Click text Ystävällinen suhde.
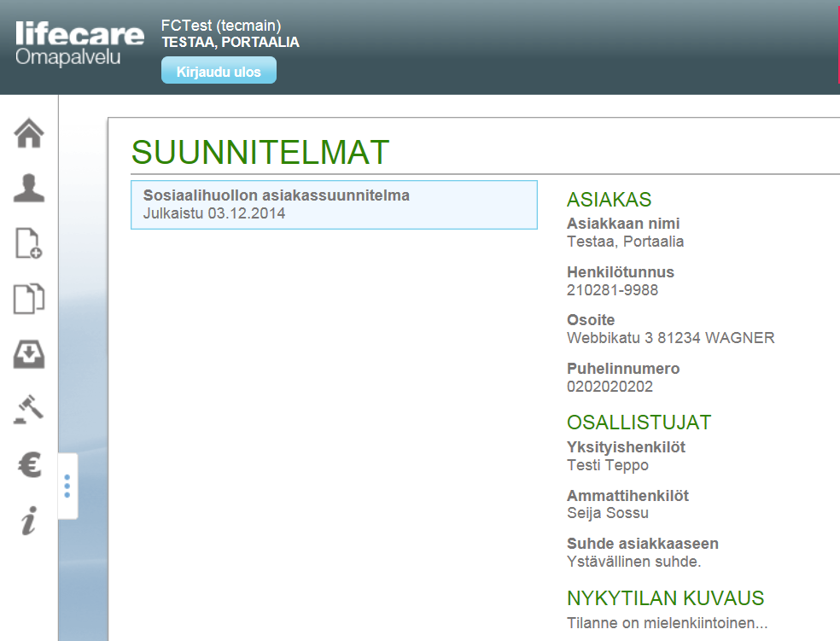Image resolution: width=840 pixels, height=641 pixels. 633,562
